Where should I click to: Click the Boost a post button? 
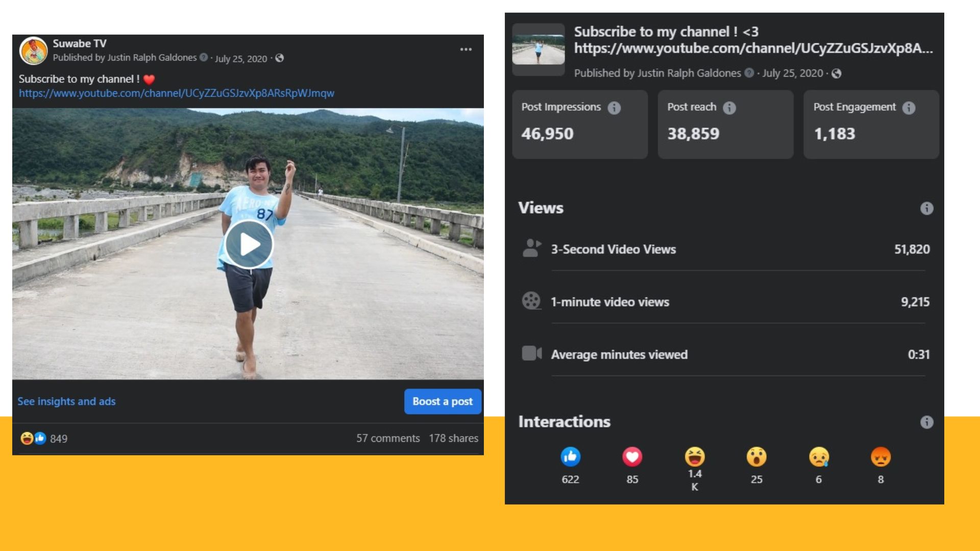443,402
